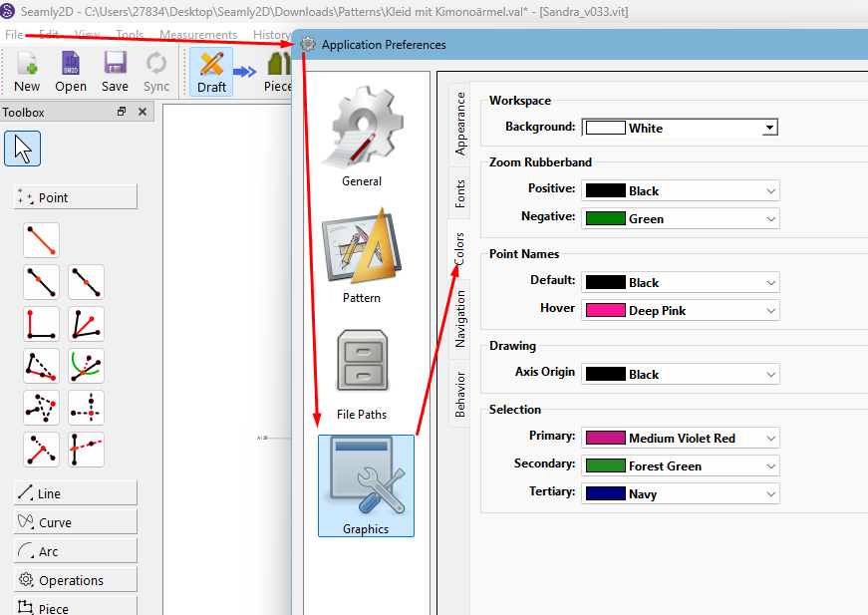Screen dimensions: 868x615
Task: Expand the Workspace Background color dropdown
Action: click(x=768, y=128)
